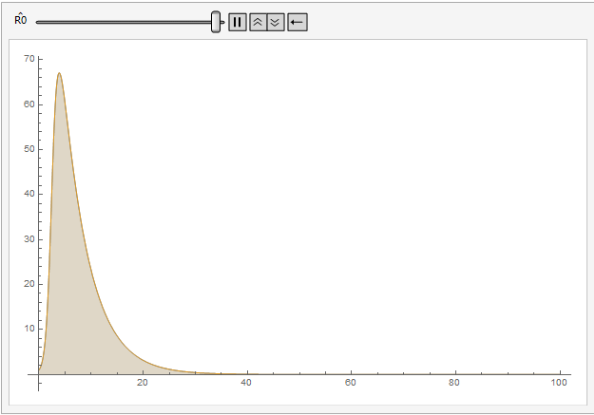Click the x-axis tick label 60
594x415 pixels.
coord(350,382)
